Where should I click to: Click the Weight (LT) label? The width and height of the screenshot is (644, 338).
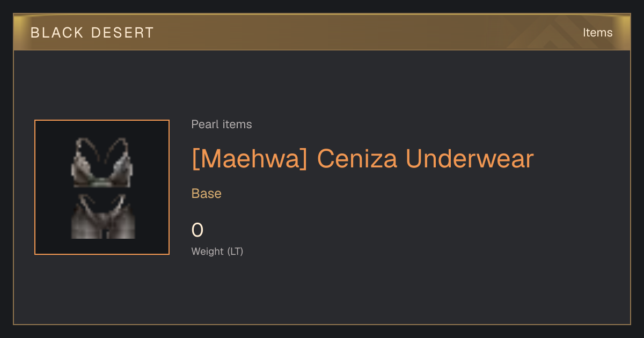pyautogui.click(x=217, y=251)
